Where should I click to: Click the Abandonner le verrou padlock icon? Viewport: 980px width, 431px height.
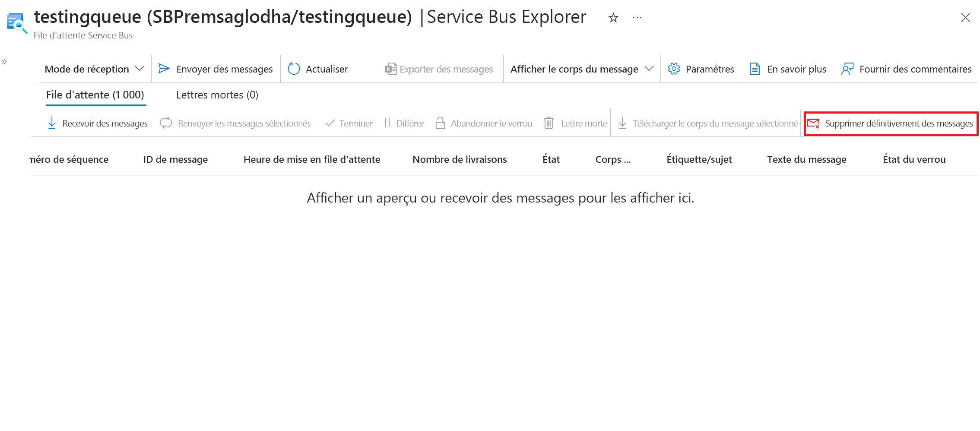440,123
